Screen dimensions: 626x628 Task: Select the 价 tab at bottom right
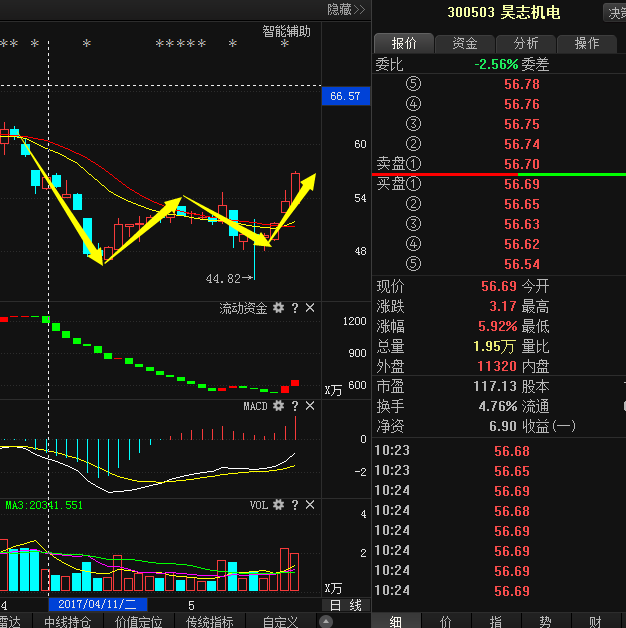(x=445, y=621)
